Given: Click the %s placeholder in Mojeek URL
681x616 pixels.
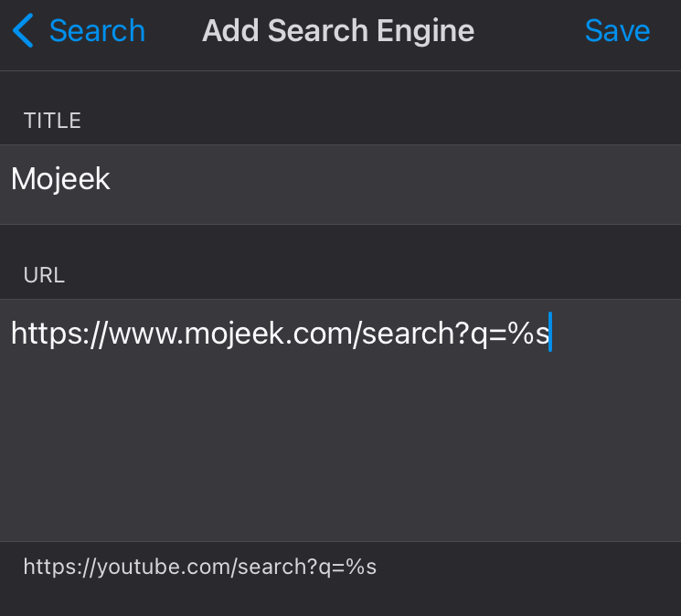Looking at the screenshot, I should coord(528,334).
